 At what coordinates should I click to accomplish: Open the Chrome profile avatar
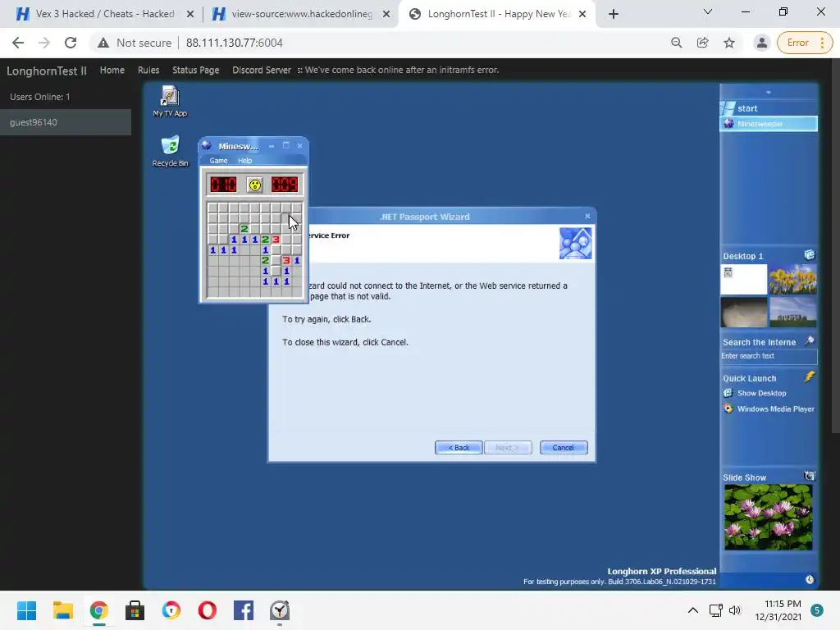762,43
